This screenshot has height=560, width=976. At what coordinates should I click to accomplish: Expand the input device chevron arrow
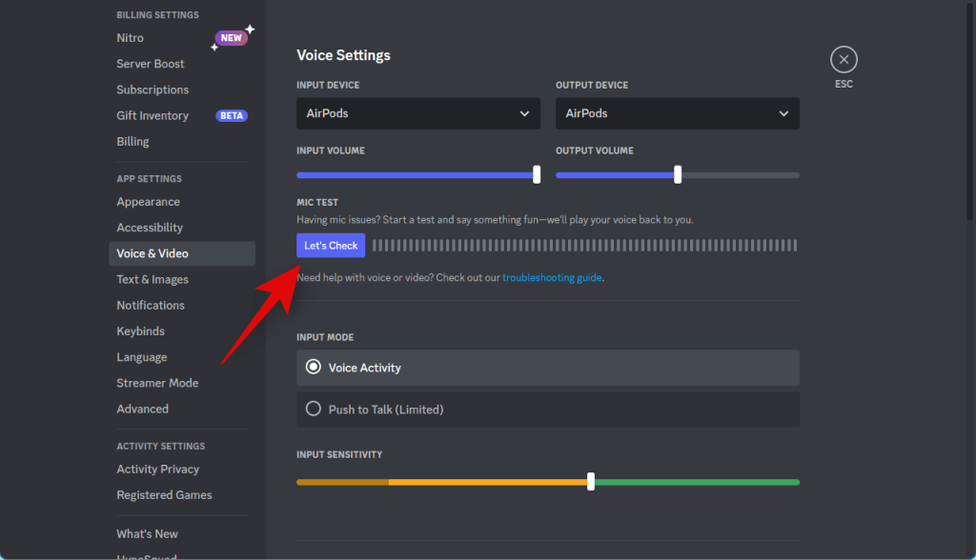[x=525, y=113]
